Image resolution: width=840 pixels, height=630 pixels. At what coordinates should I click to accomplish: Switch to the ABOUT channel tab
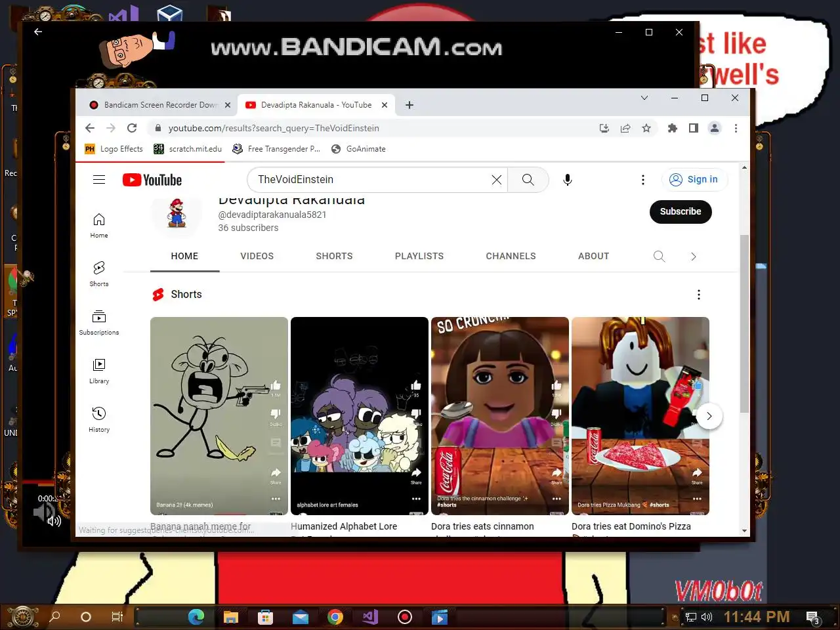coord(593,256)
